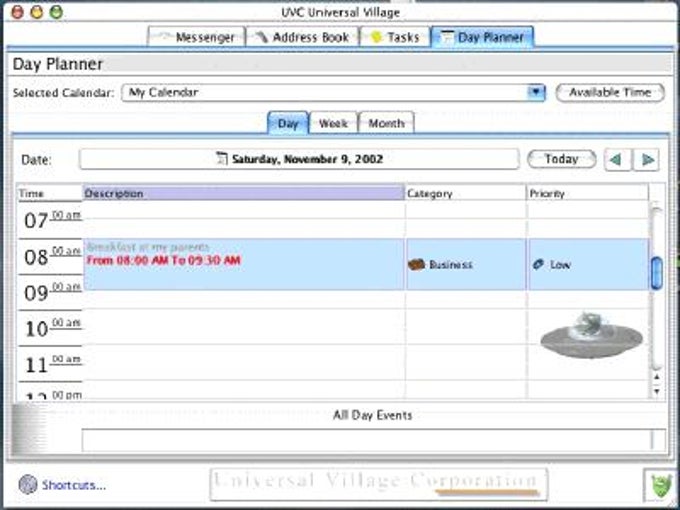The image size is (680, 510).
Task: Click the Category column header
Action: click(x=465, y=193)
